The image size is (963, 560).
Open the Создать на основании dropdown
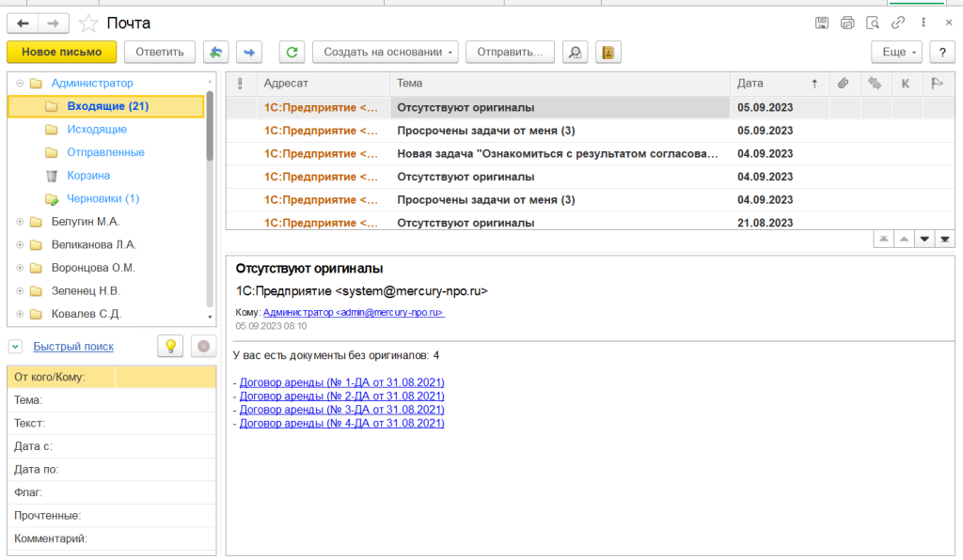[385, 53]
